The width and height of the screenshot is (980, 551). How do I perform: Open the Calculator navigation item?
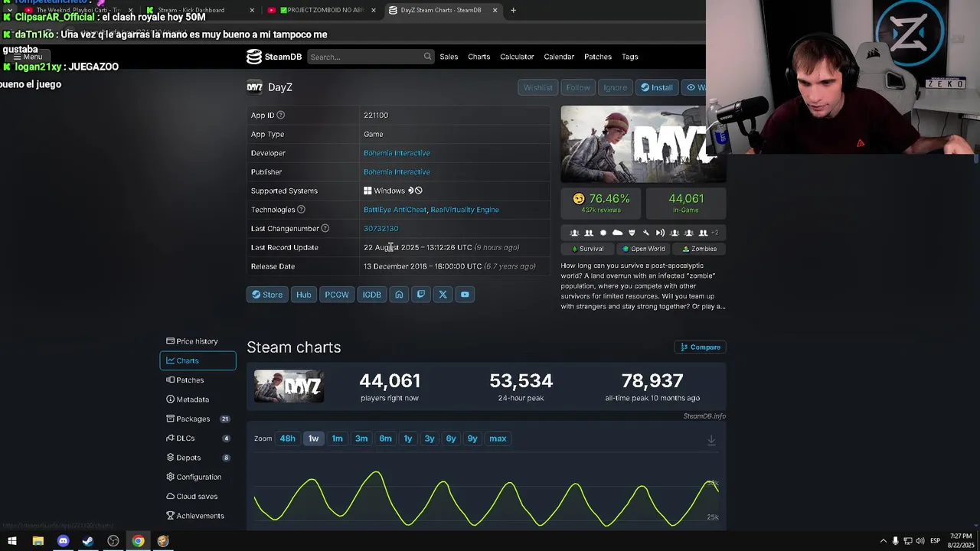point(517,57)
